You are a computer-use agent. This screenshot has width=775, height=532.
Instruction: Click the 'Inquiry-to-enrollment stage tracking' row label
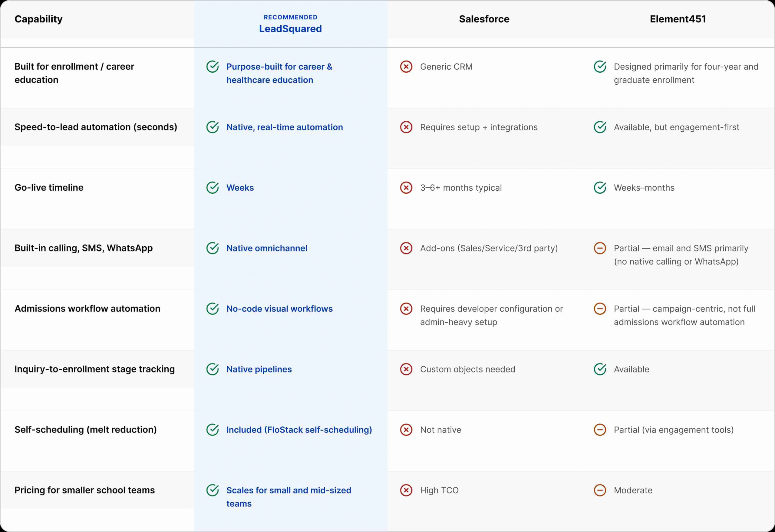95,369
